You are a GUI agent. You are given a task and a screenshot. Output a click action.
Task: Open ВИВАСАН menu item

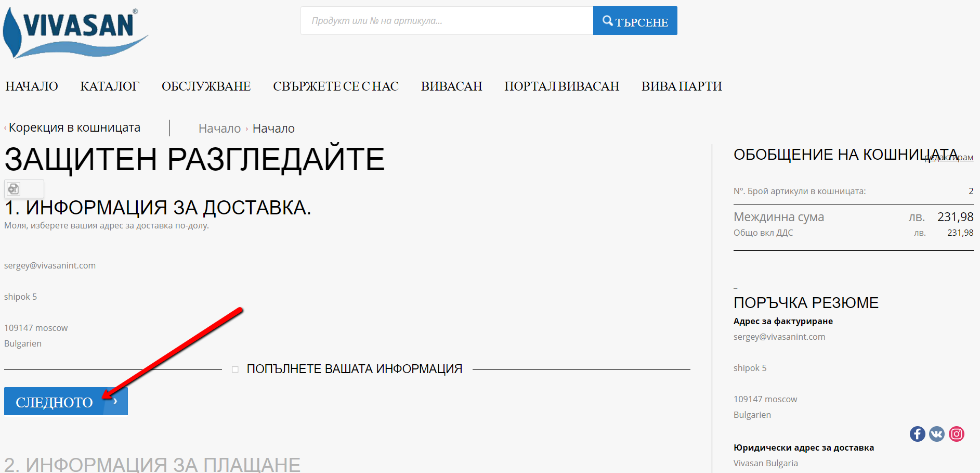click(451, 86)
